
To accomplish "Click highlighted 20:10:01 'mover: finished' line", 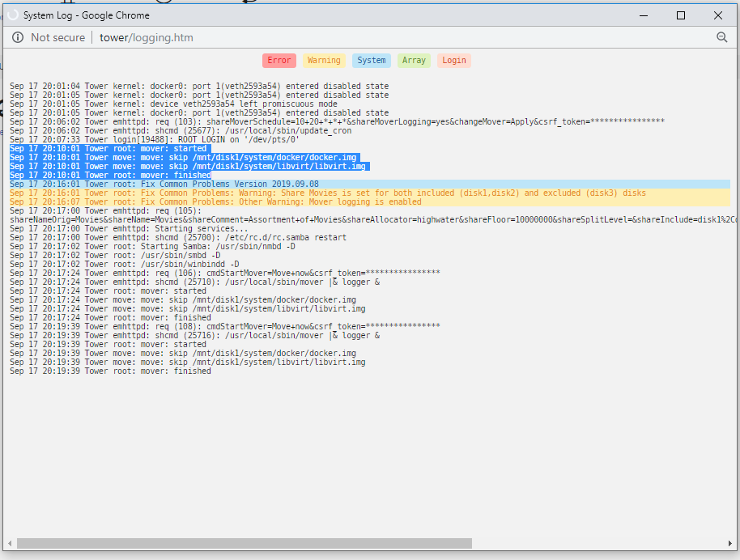I will click(110, 175).
